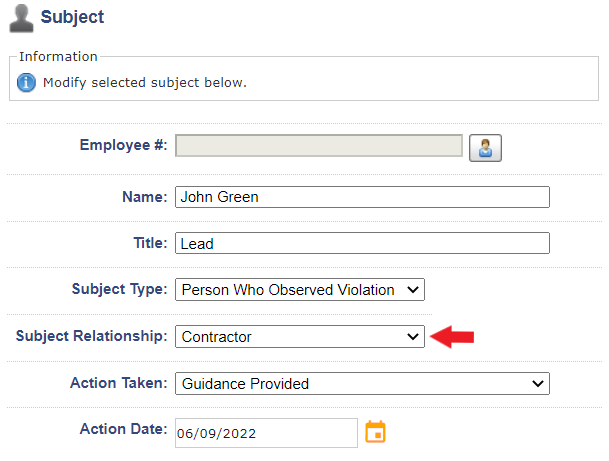Open the calendar picker beside Action Date
This screenshot has height=461, width=609.
click(x=375, y=431)
